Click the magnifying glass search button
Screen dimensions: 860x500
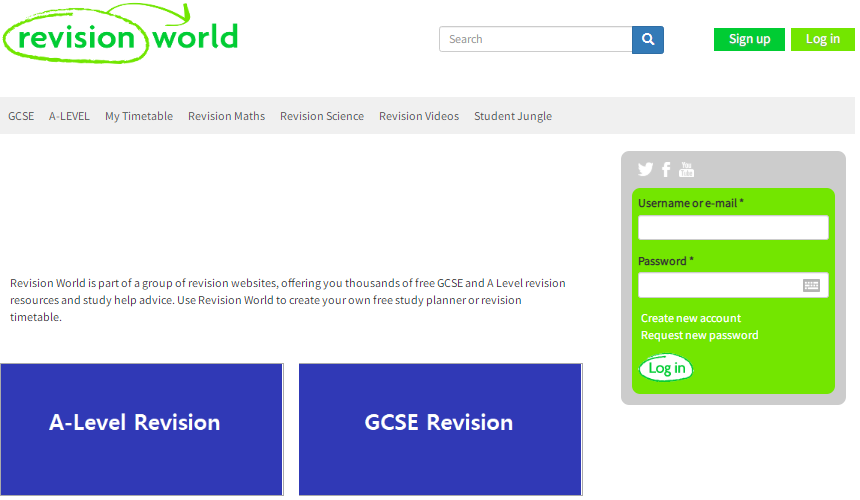point(648,39)
